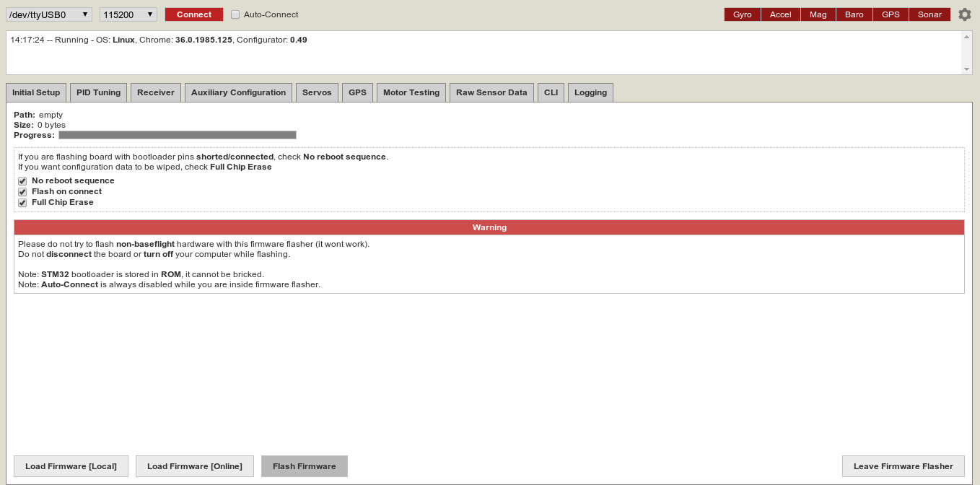Image resolution: width=980 pixels, height=485 pixels.
Task: Uncheck No reboot sequence
Action: 22,181
